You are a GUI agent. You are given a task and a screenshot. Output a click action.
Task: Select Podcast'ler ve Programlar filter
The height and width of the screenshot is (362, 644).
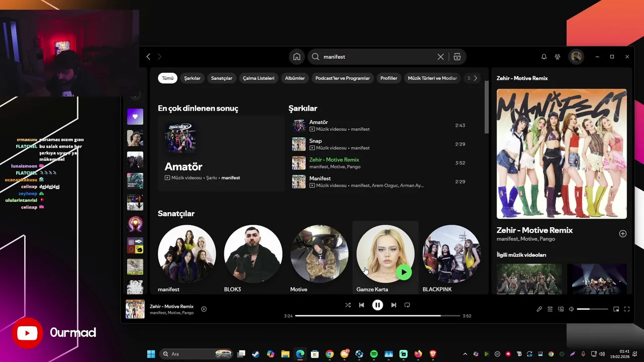pos(343,78)
